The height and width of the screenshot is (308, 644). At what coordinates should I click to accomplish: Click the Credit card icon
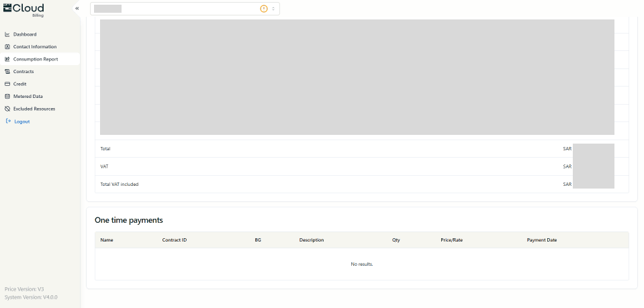[7, 84]
